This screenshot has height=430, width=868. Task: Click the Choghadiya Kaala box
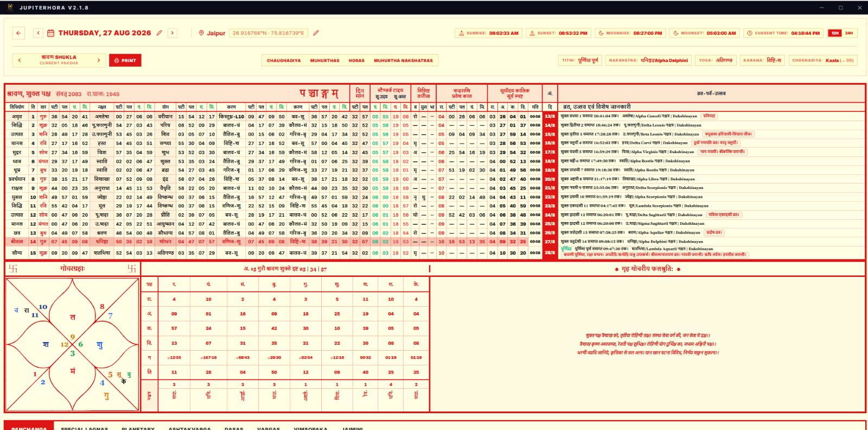tap(823, 60)
